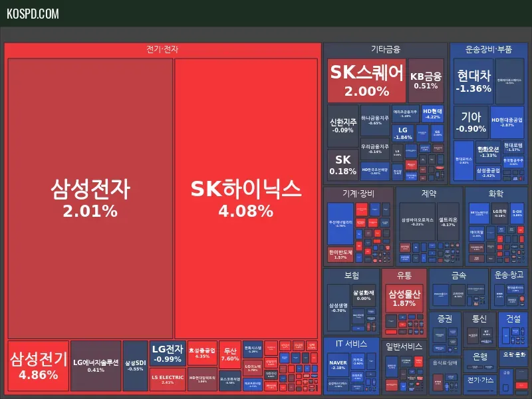532x399 pixels.
Task: Click the 기타금융 sector header
Action: (386, 50)
